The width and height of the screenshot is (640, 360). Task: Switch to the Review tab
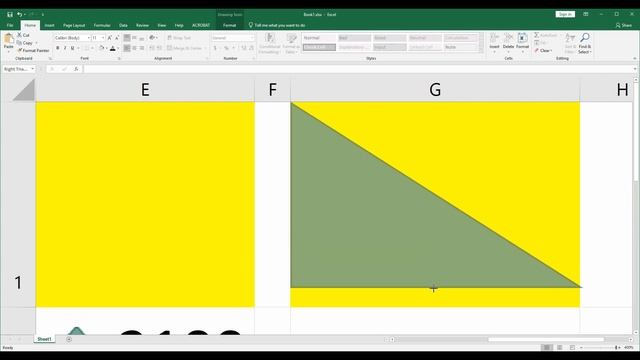coord(142,25)
